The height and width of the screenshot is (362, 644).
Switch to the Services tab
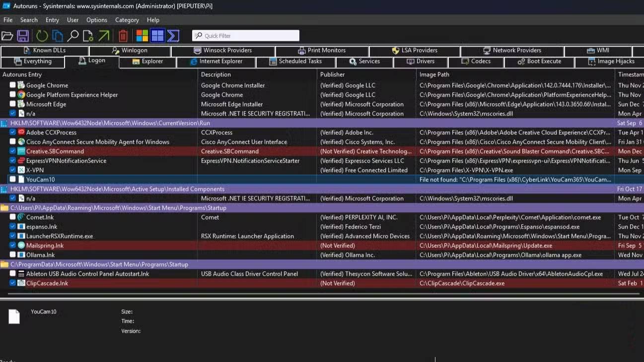tap(364, 61)
